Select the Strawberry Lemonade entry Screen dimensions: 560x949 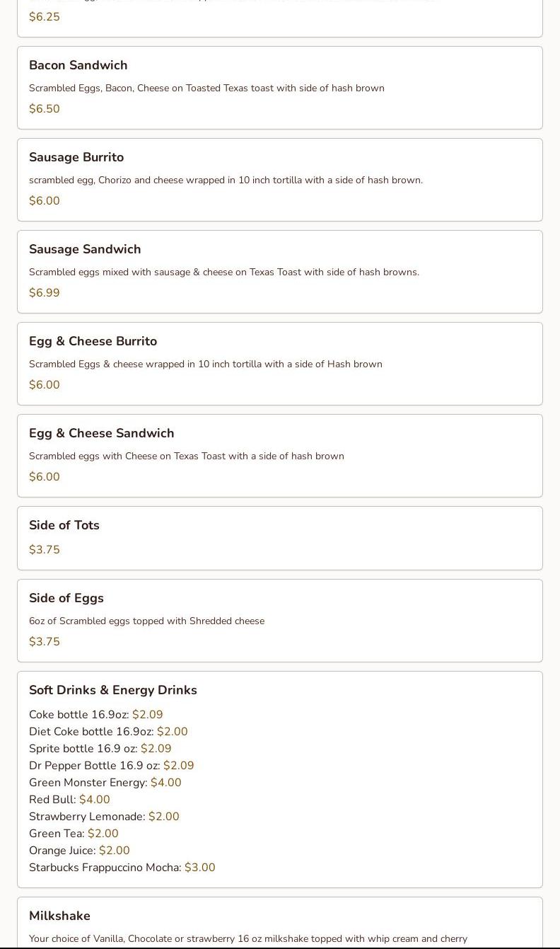point(104,817)
